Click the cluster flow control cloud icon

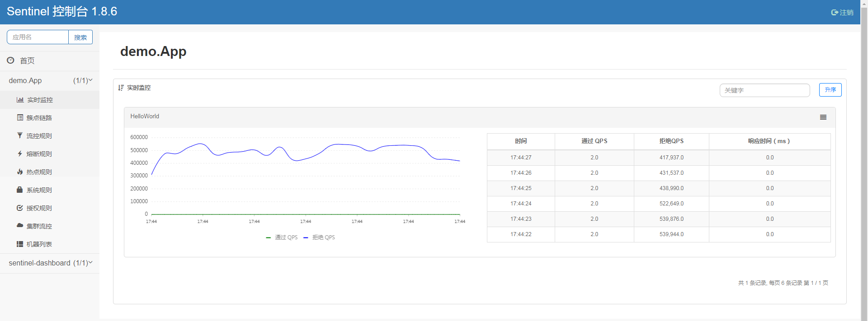tap(20, 225)
